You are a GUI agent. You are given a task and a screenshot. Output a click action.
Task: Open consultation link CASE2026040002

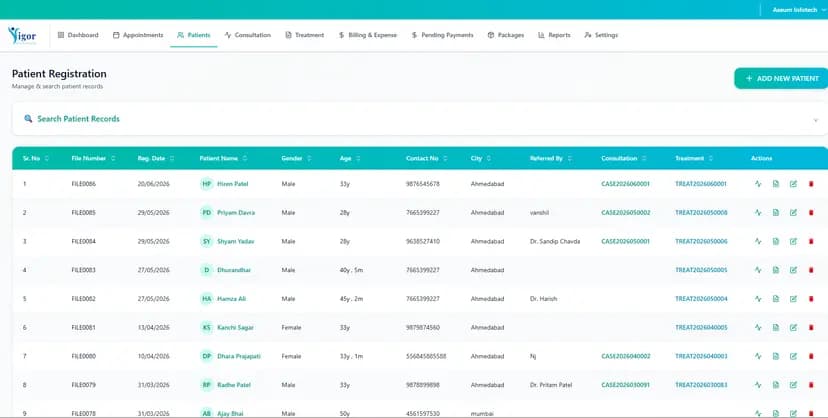coord(626,356)
